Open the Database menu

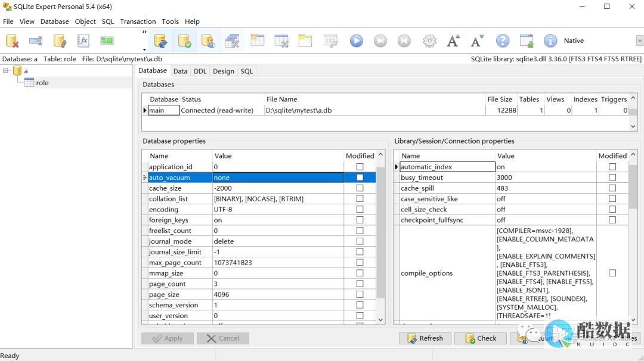pyautogui.click(x=55, y=21)
